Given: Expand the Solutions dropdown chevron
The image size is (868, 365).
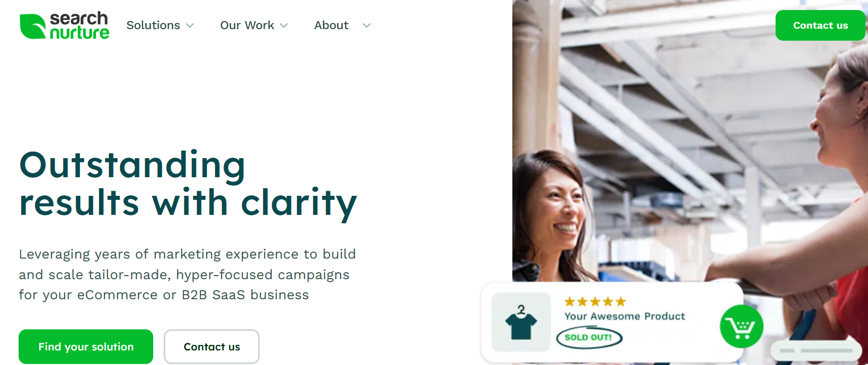Looking at the screenshot, I should [190, 26].
